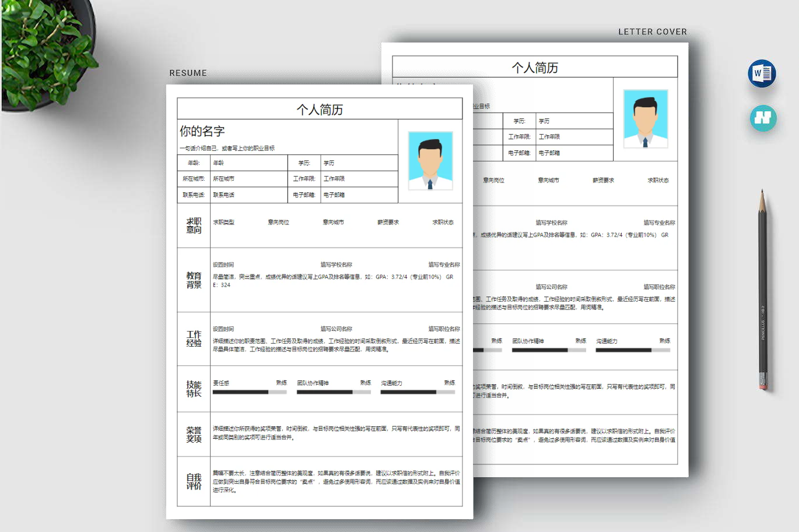Click the 责任感 skill bar on the front resume
799x532 pixels.
[250, 392]
